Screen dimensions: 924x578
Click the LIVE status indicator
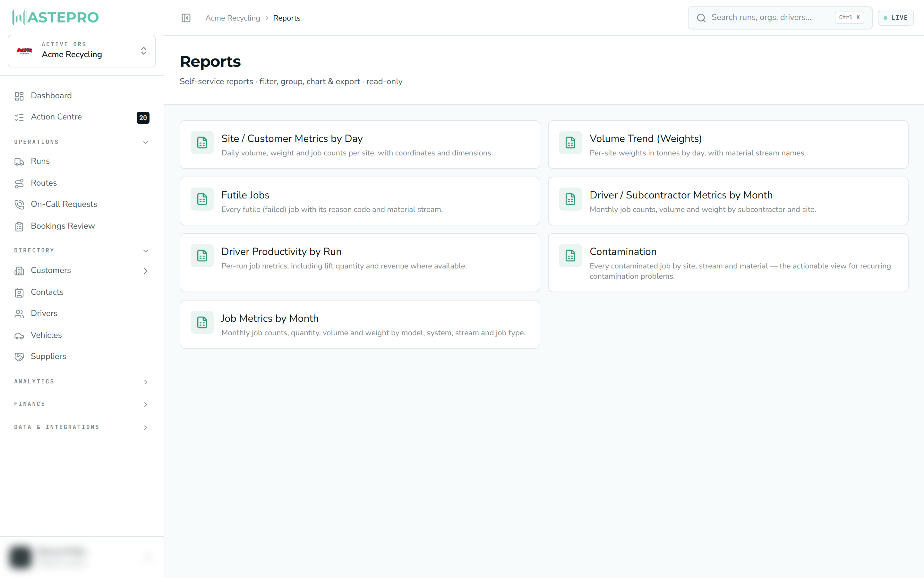tap(895, 18)
